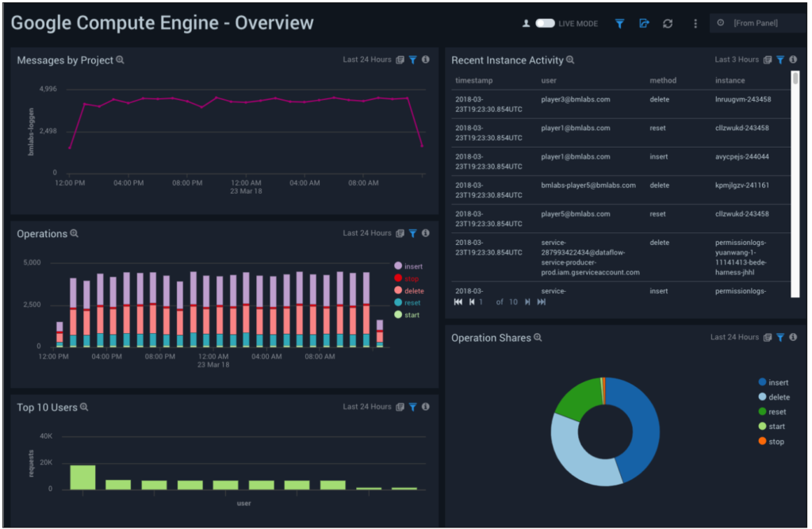Show info for Operations panel
This screenshot has height=529, width=812.
click(425, 233)
